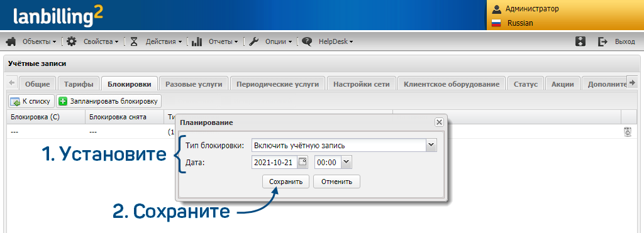Switch to the Статус tab
The width and height of the screenshot is (644, 233).
[x=526, y=84]
